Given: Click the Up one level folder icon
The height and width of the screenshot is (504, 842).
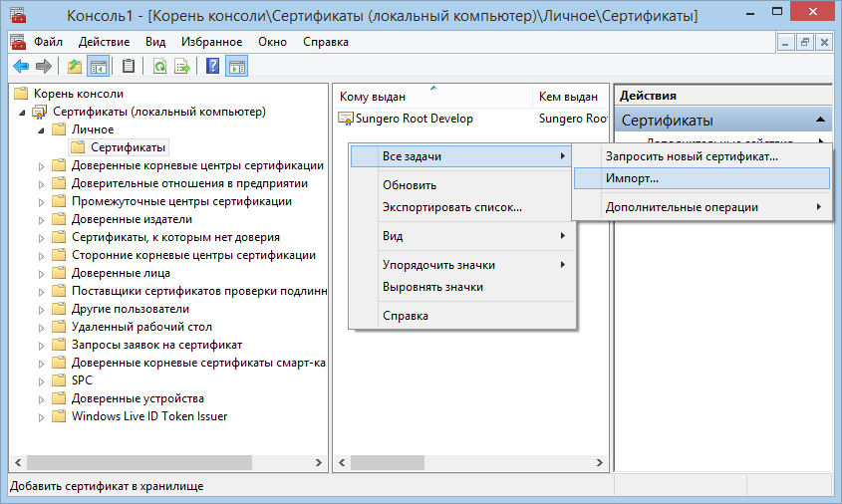Looking at the screenshot, I should pos(74,67).
